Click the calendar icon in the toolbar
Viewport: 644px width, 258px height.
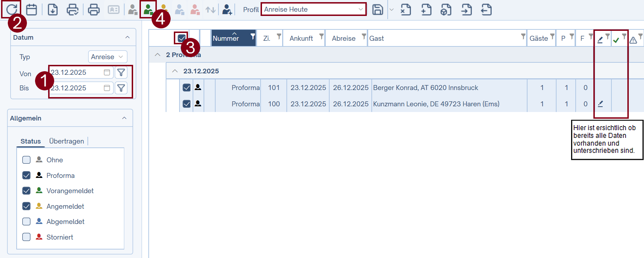(x=32, y=10)
